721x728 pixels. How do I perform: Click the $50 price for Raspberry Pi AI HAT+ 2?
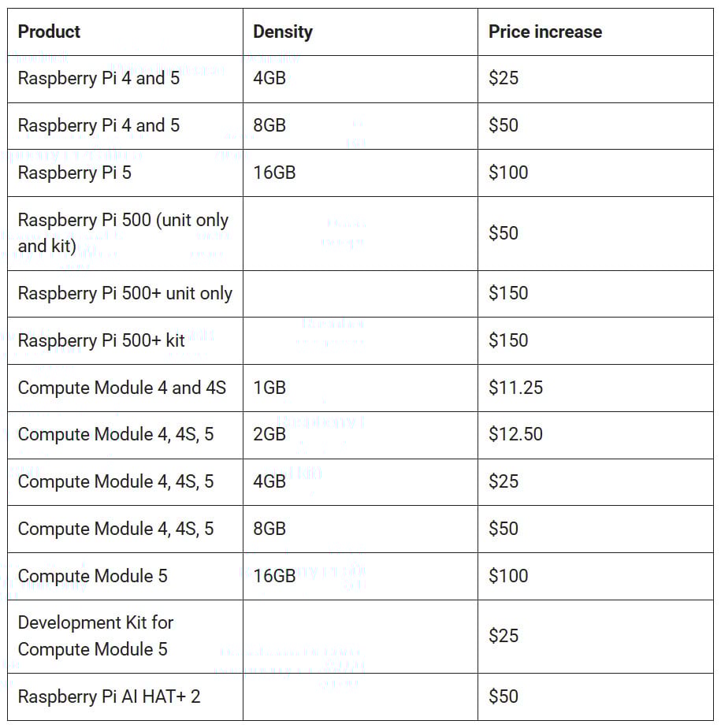click(x=504, y=696)
